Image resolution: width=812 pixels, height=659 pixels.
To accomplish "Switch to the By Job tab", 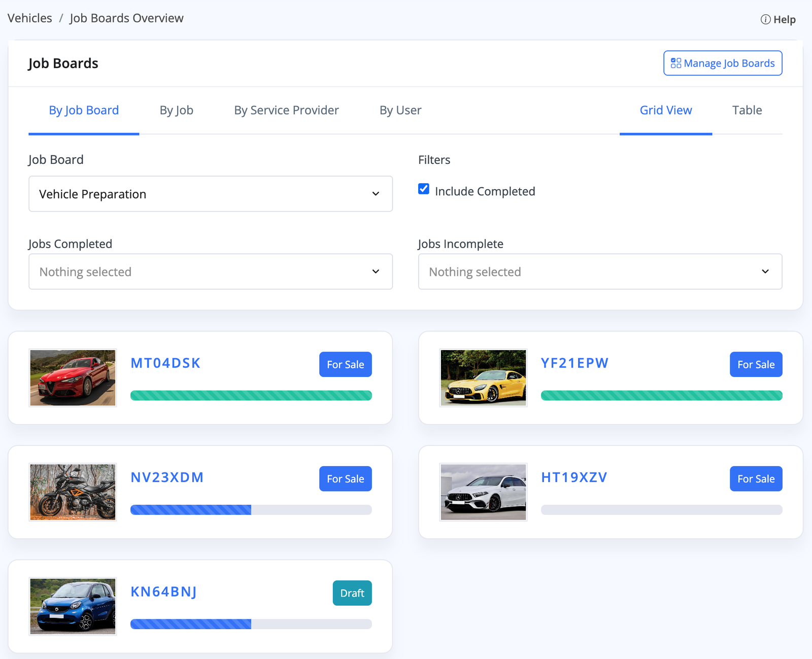I will 176,111.
